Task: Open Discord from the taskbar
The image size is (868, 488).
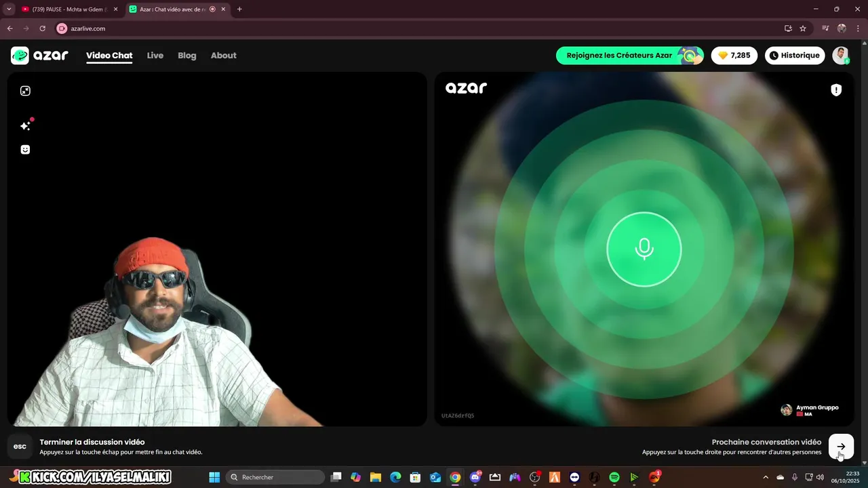Action: [x=475, y=477]
